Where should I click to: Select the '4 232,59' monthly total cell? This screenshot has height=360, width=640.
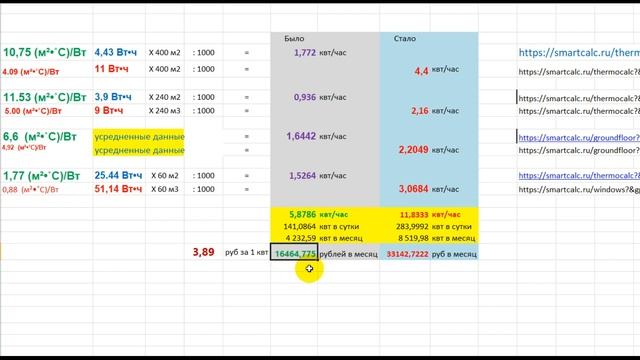[302, 238]
